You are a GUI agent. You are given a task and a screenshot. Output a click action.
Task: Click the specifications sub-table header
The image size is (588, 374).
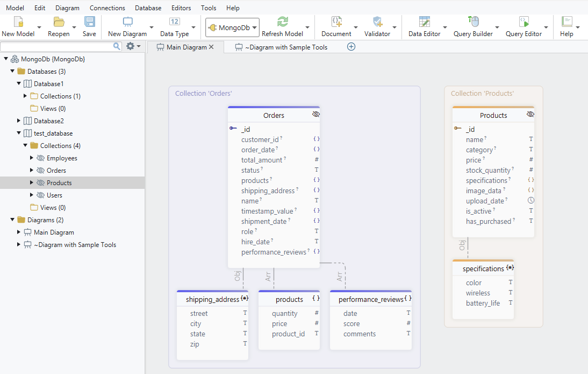click(x=483, y=269)
